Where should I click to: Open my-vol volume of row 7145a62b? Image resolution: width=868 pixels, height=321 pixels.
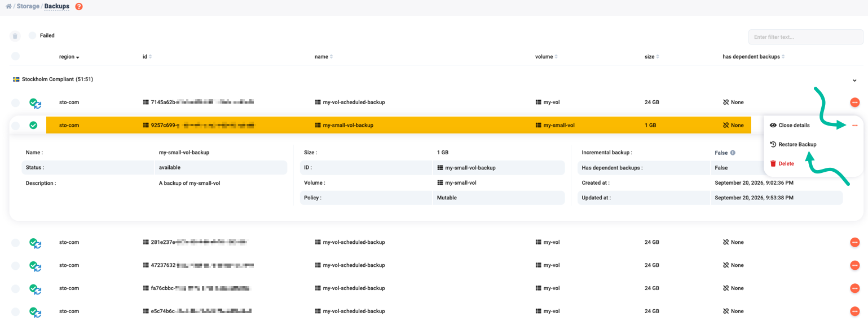coord(548,102)
